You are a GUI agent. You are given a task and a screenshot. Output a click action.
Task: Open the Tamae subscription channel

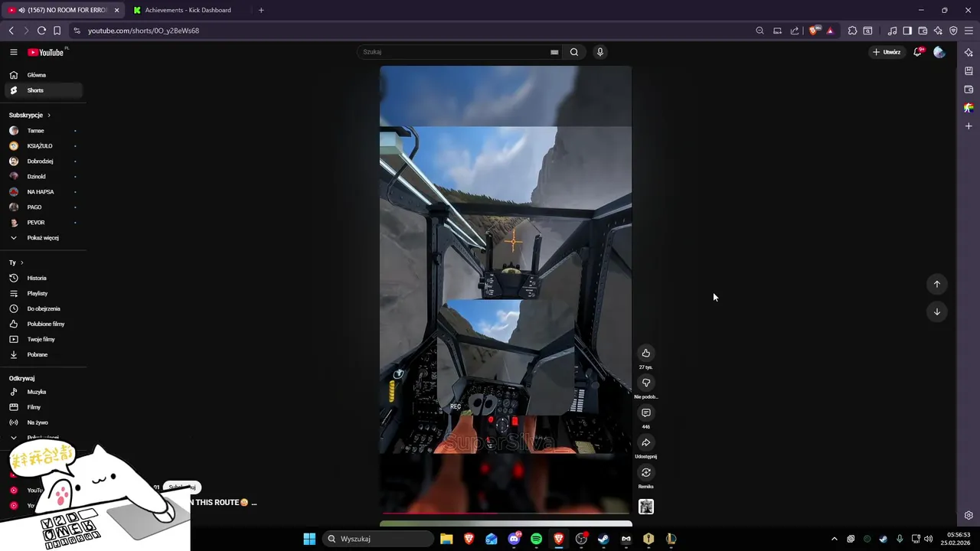(43, 131)
